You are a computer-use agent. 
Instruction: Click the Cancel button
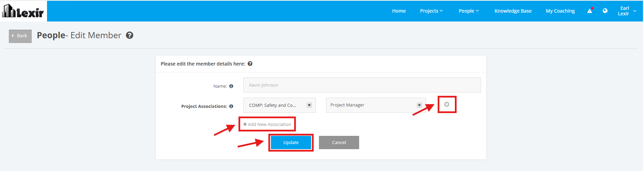[x=339, y=142]
